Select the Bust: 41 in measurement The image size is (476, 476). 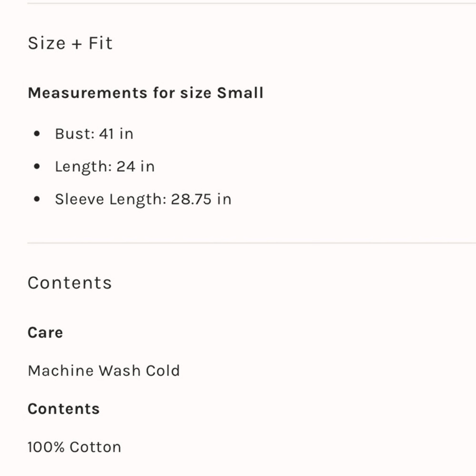94,134
